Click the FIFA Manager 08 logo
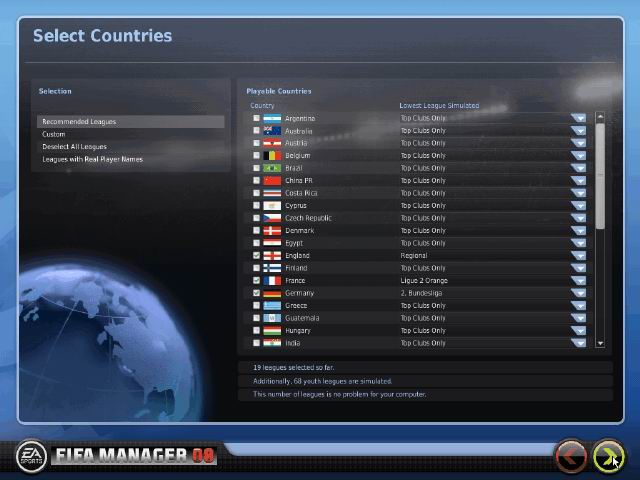The height and width of the screenshot is (480, 640). click(x=134, y=456)
